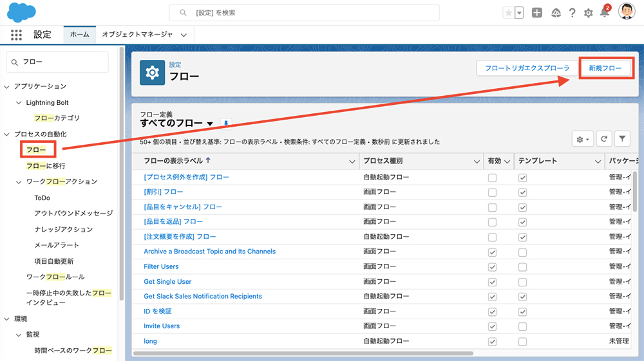This screenshot has height=361, width=644.
Task: Collapse the Lightning Bolt tree node
Action: point(19,102)
